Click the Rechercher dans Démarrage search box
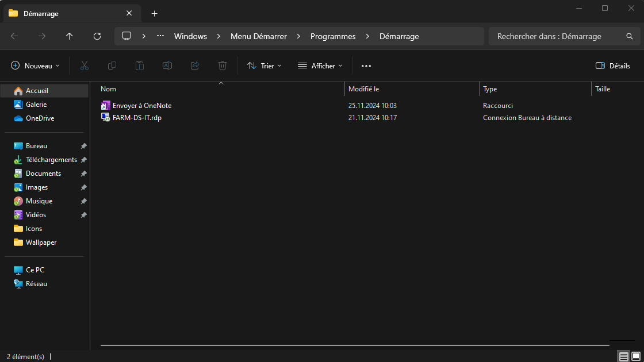The image size is (644, 362). coord(558,36)
